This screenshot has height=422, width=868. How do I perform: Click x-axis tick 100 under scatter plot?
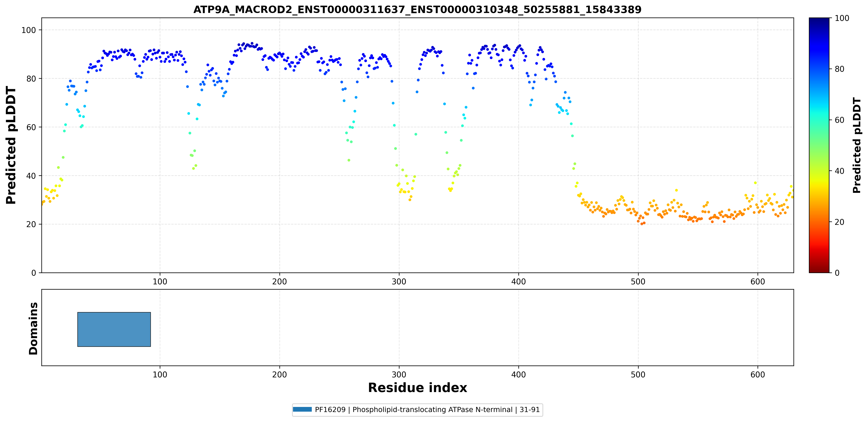tap(160, 282)
